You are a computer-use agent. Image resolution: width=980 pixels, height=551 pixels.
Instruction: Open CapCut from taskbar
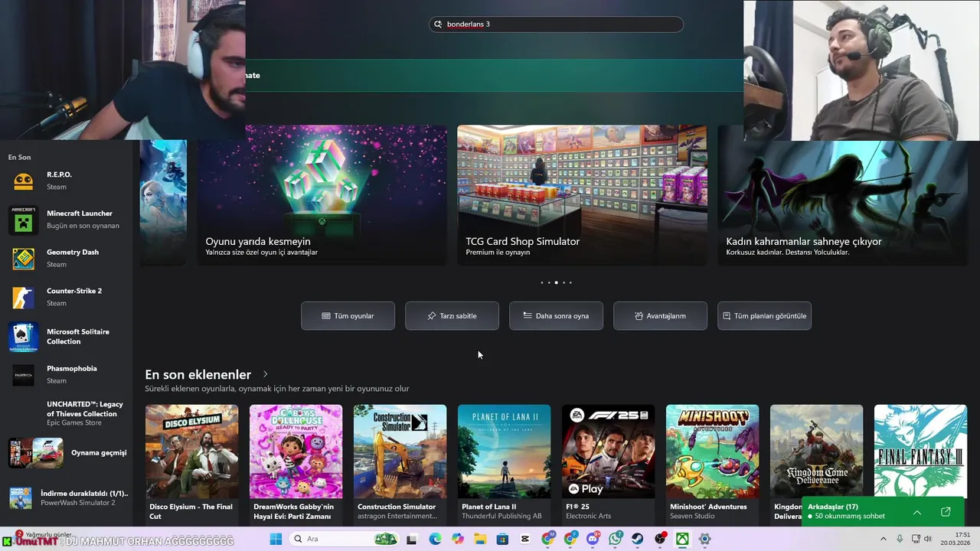[524, 539]
